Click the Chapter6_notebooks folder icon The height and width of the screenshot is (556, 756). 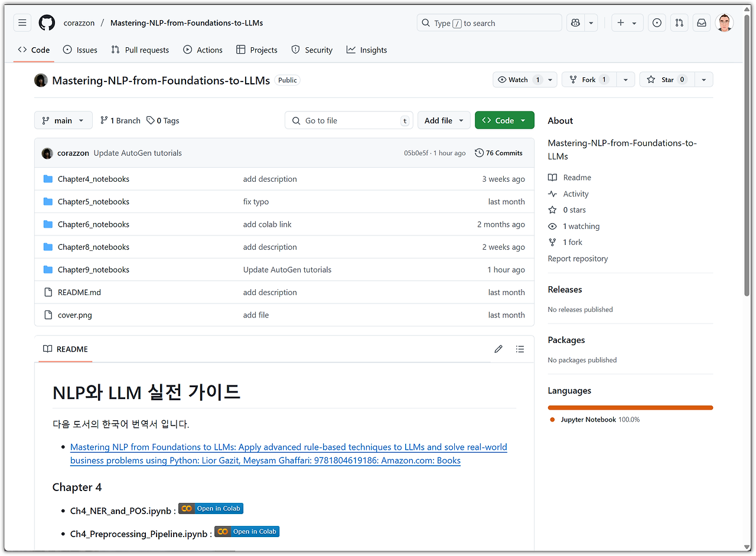tap(48, 224)
